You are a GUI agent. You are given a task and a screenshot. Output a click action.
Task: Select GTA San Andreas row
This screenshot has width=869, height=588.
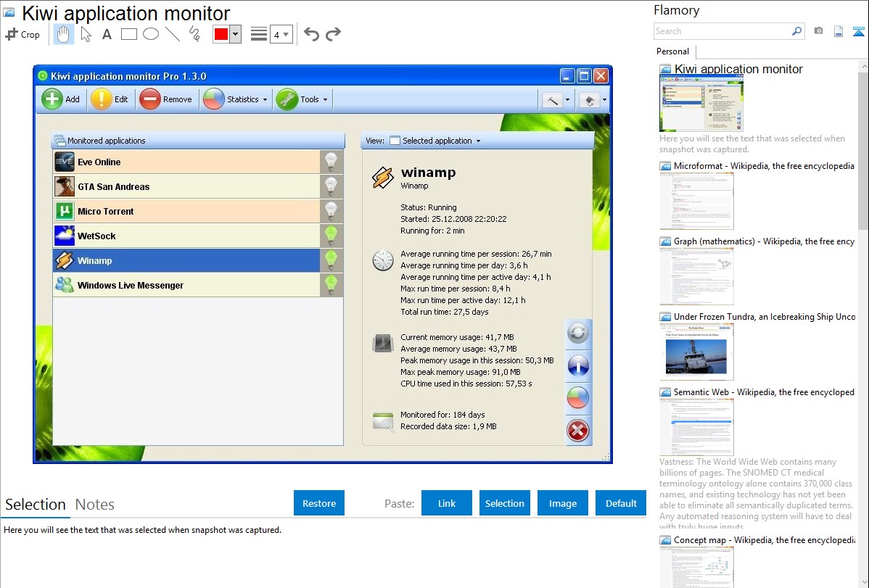[x=186, y=187]
